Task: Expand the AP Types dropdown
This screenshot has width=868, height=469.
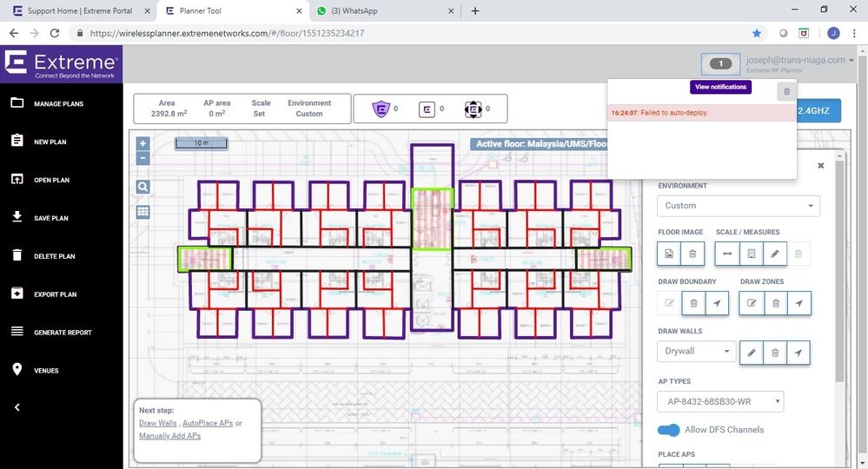Action: (x=720, y=401)
